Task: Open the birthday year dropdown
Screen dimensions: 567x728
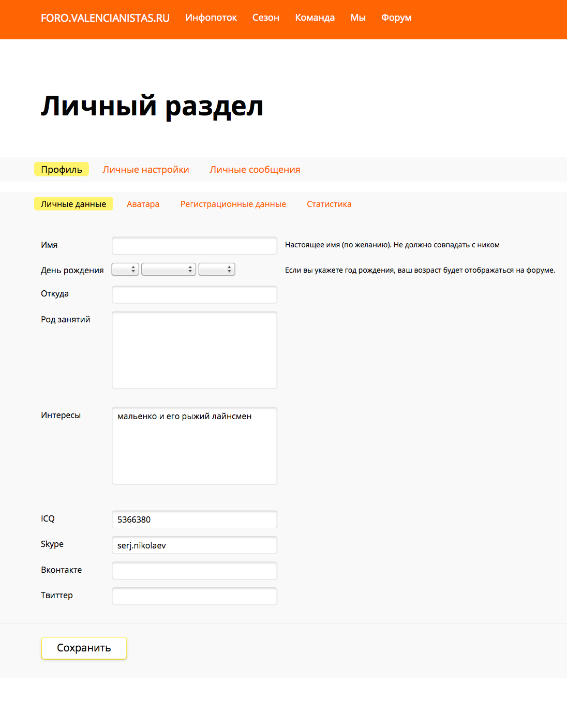Action: click(x=217, y=269)
